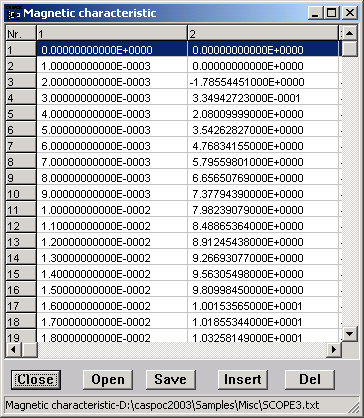Click cell 9.56305498000E+0000
The height and width of the screenshot is (418, 364).
tap(263, 273)
